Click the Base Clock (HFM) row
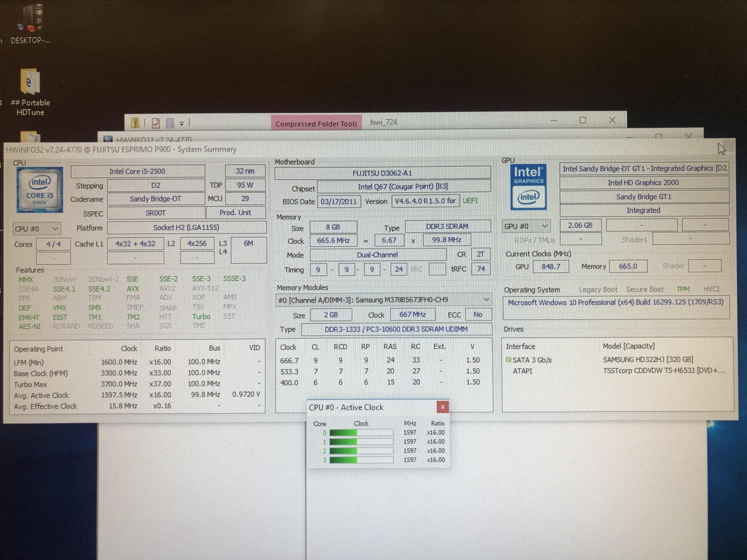747x560 pixels. point(137,373)
